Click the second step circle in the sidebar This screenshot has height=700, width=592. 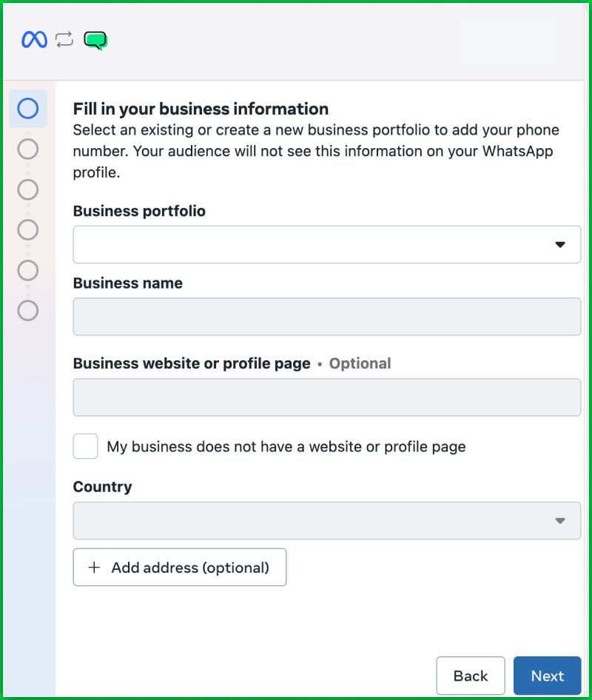pyautogui.click(x=27, y=149)
